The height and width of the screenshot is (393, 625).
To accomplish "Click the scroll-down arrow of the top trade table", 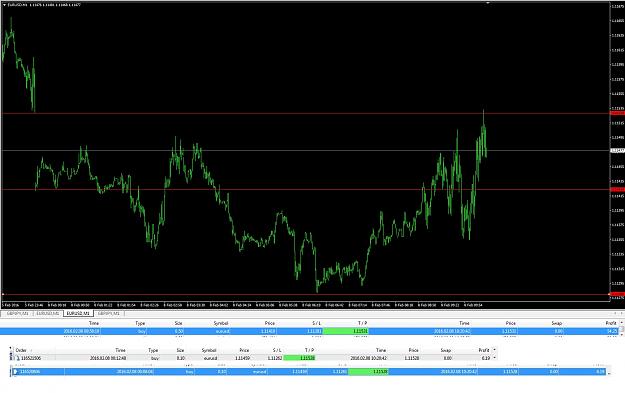I will pyautogui.click(x=621, y=334).
